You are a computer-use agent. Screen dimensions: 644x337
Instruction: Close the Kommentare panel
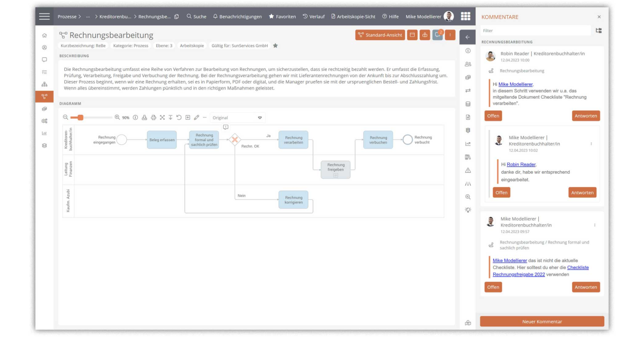tap(599, 17)
